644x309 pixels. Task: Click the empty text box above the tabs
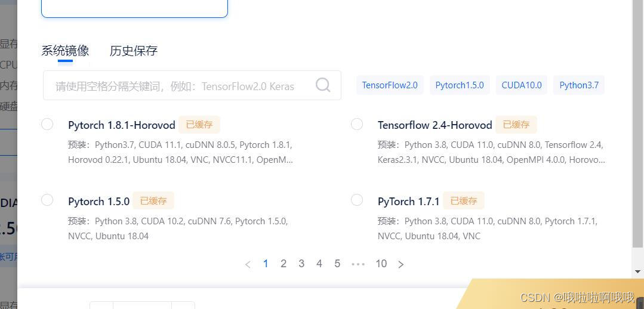tap(134, 8)
